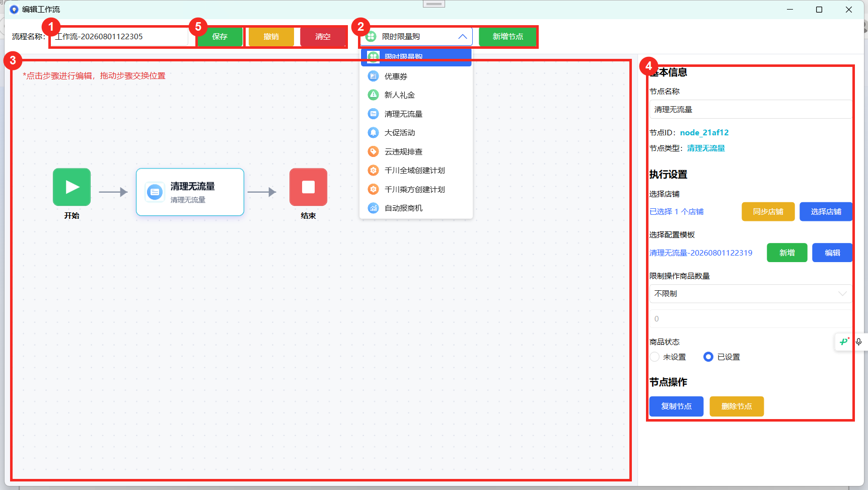Click the green 保存 button
Viewport: 868px width, 490px height.
(220, 36)
